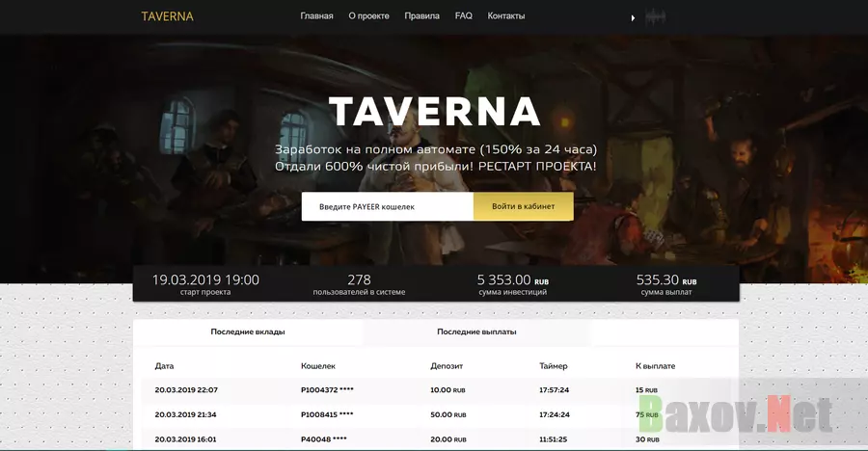Click the Депозит column header

click(x=447, y=366)
